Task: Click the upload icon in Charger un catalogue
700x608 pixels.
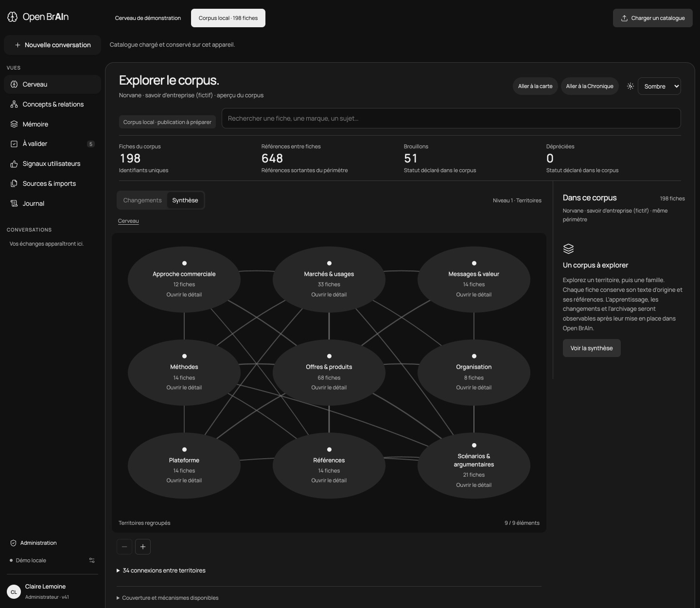Action: 624,18
